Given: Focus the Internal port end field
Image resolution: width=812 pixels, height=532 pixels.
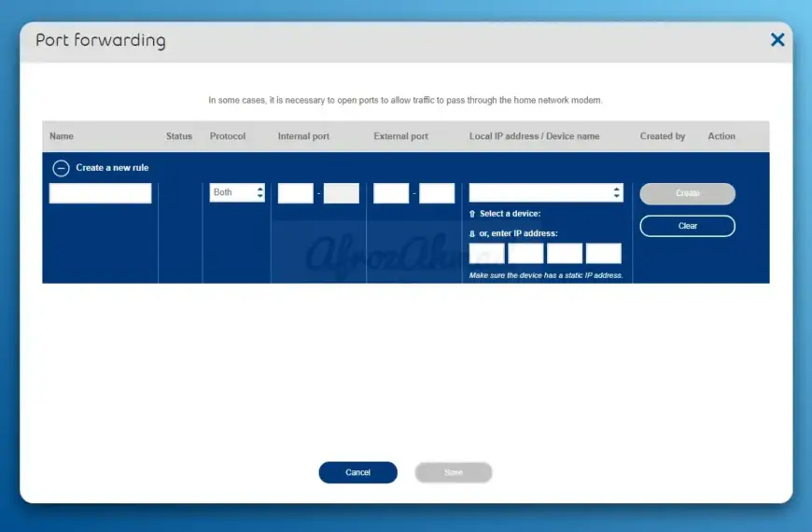Looking at the screenshot, I should click(342, 192).
